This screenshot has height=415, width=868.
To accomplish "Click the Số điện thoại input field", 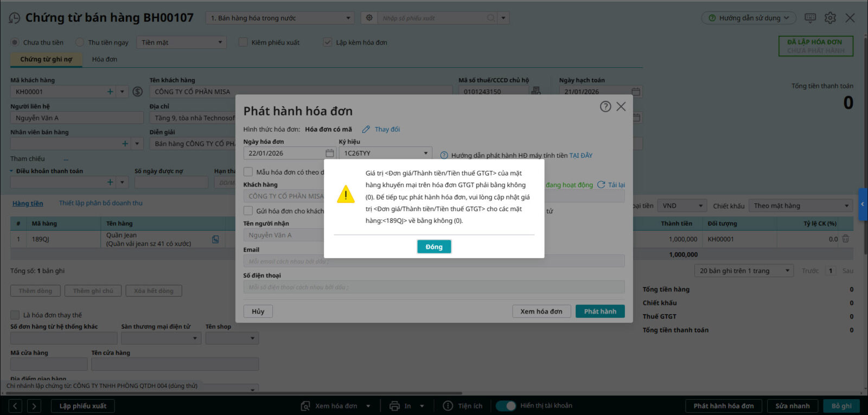I will [434, 287].
